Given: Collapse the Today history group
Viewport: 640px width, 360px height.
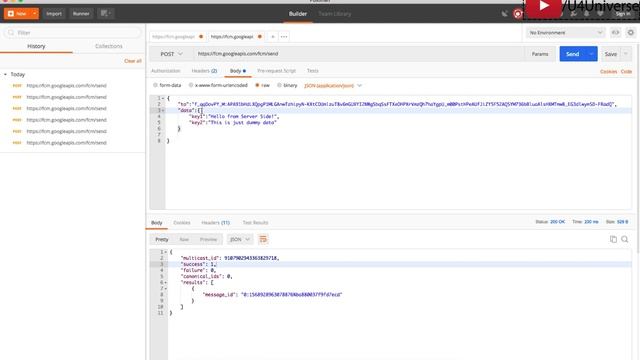Looking at the screenshot, I should coord(5,74).
